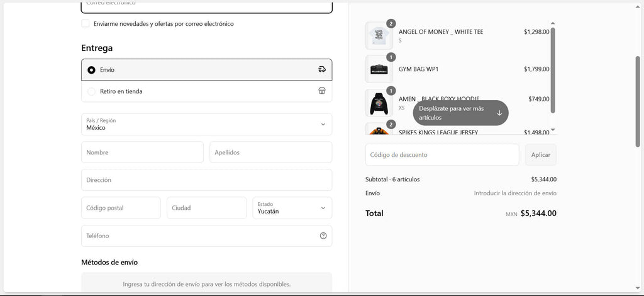The height and width of the screenshot is (296, 644).
Task: Choose the Retiro en tienda radio option
Action: (x=92, y=91)
